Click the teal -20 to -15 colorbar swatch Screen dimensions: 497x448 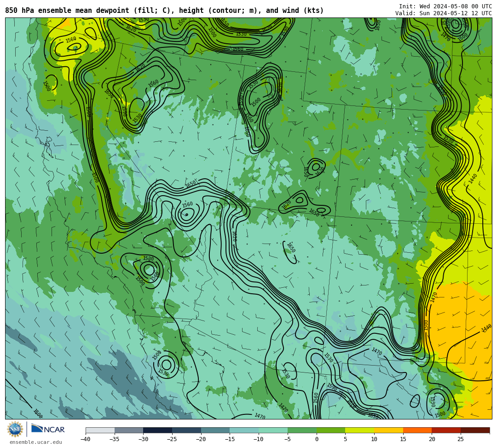[215, 430]
